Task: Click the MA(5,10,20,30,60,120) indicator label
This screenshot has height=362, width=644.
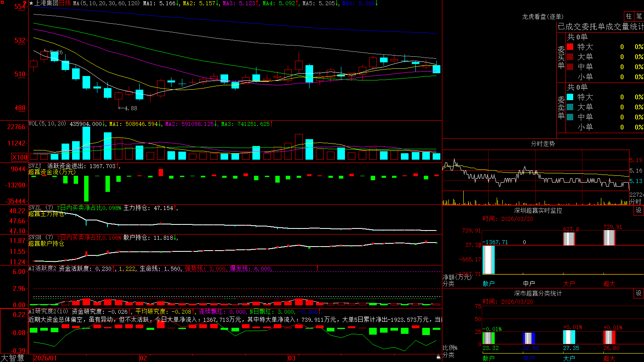Action: pos(107,3)
